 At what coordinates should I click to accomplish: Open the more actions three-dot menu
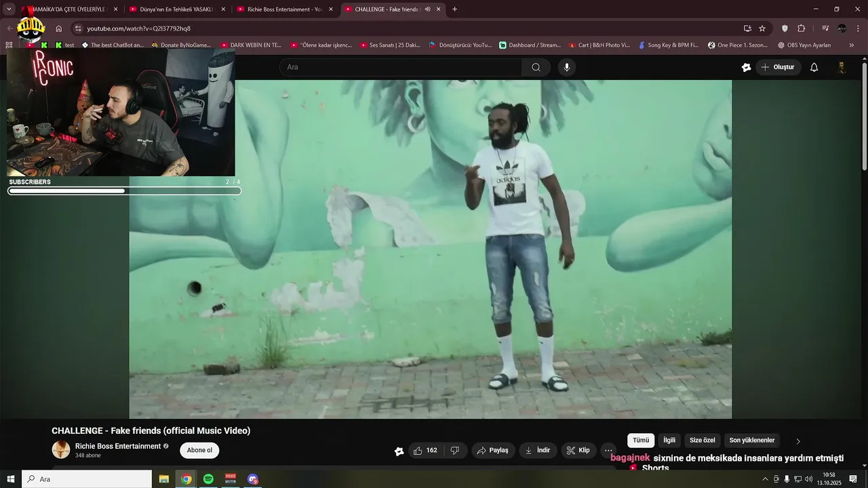pos(608,450)
